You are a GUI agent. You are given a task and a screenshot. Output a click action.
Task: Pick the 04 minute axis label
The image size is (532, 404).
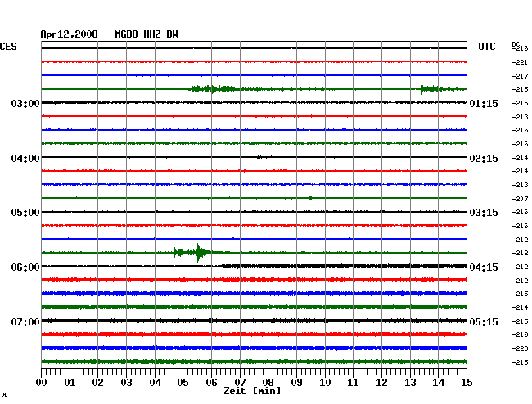[155, 382]
